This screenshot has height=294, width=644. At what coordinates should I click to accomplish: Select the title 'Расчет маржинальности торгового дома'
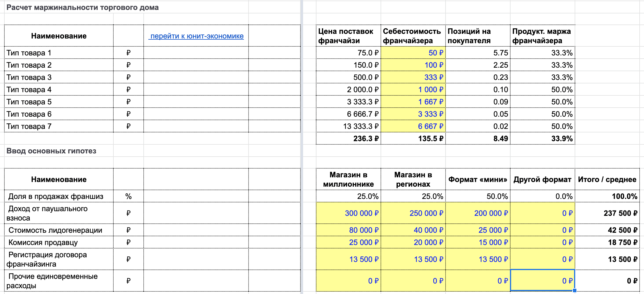coord(82,7)
